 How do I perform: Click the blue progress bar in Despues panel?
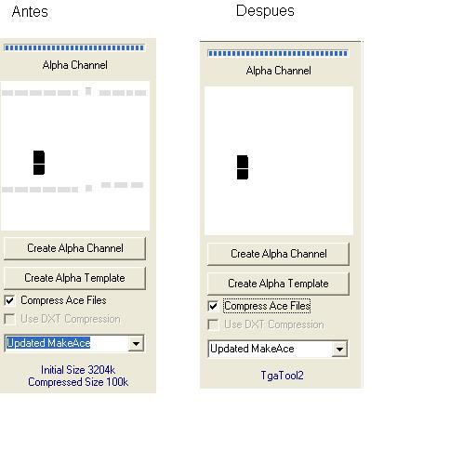[278, 53]
